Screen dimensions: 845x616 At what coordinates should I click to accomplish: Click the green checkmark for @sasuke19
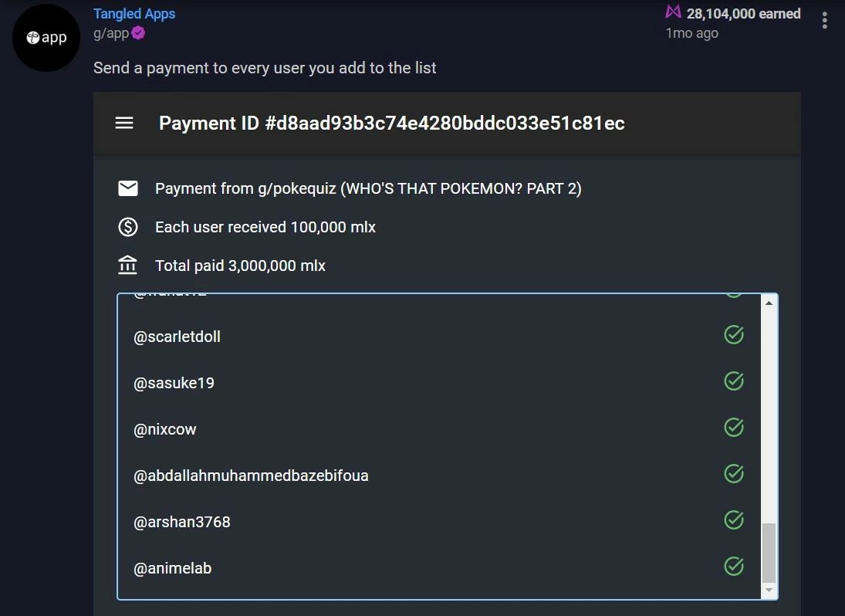pos(733,381)
